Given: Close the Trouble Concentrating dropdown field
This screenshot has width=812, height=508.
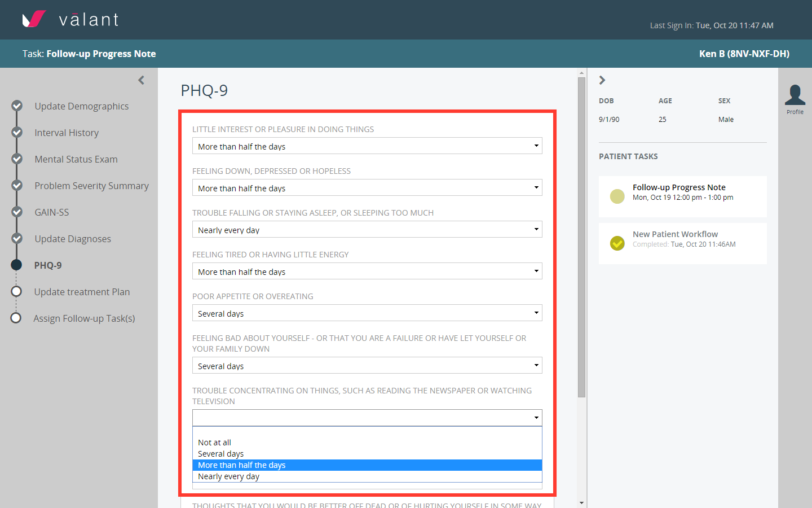Looking at the screenshot, I should coord(367,418).
